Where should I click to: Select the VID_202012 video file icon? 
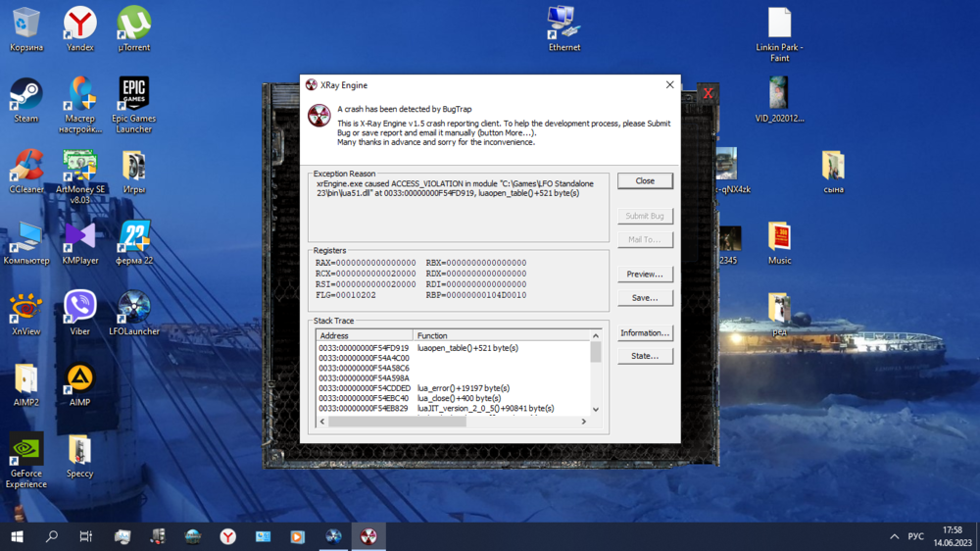(x=779, y=100)
